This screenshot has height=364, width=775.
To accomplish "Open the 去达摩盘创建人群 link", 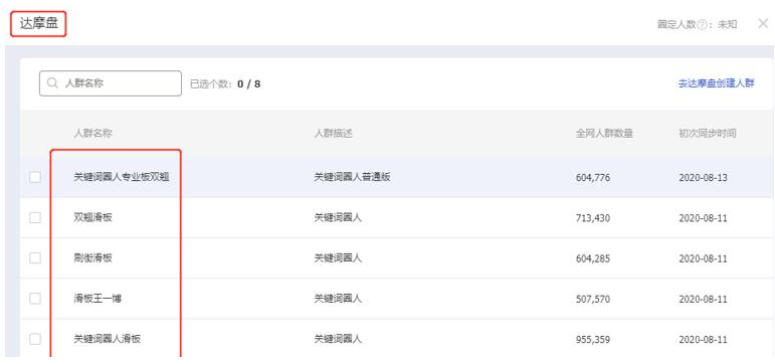I will click(716, 84).
